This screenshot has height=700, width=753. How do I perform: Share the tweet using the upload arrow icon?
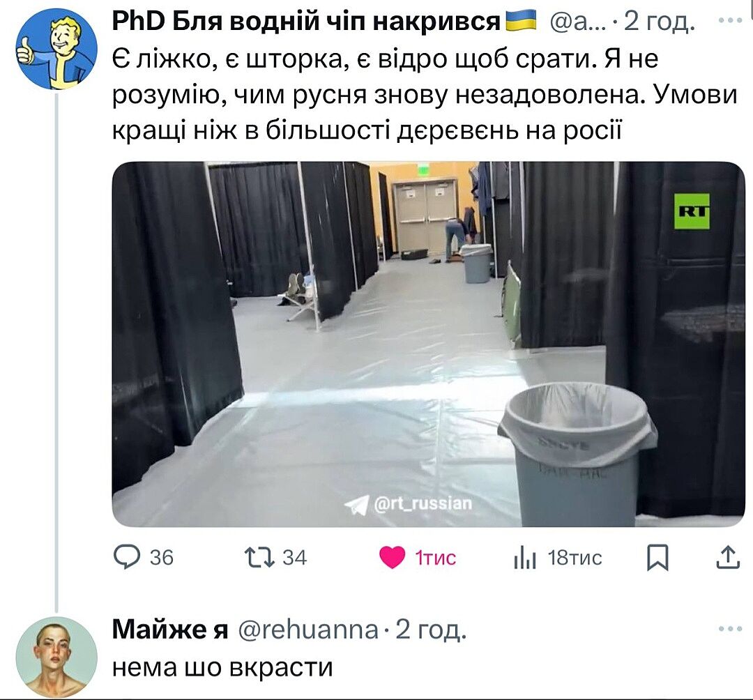728,557
